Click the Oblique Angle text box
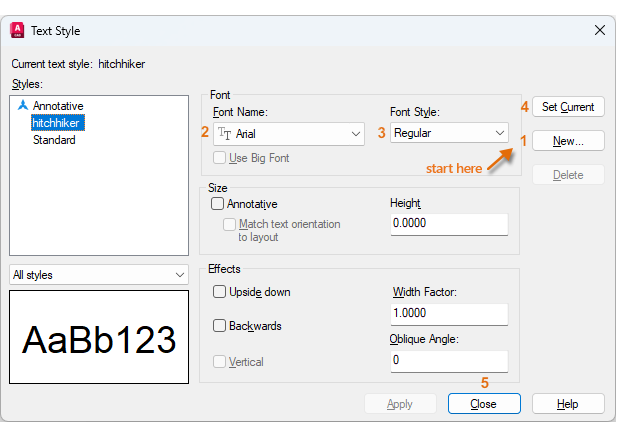The width and height of the screenshot is (621, 436). pyautogui.click(x=449, y=360)
